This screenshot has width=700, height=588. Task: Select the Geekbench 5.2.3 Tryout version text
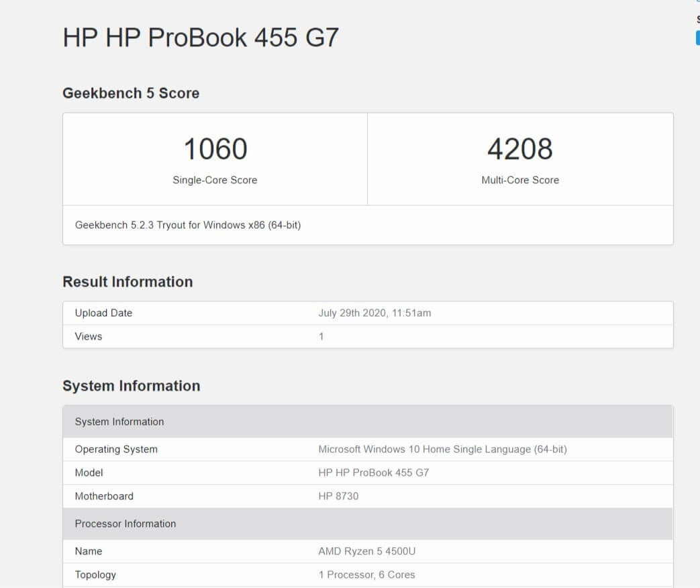[x=188, y=225]
